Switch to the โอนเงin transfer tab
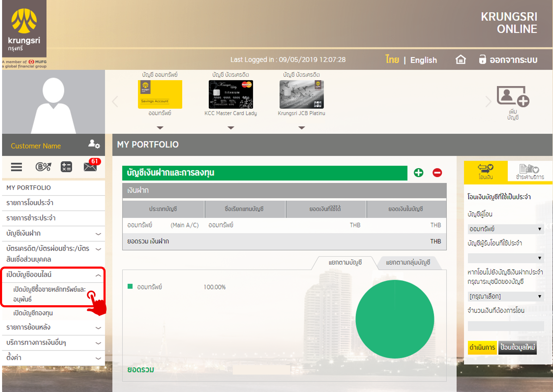 point(486,172)
